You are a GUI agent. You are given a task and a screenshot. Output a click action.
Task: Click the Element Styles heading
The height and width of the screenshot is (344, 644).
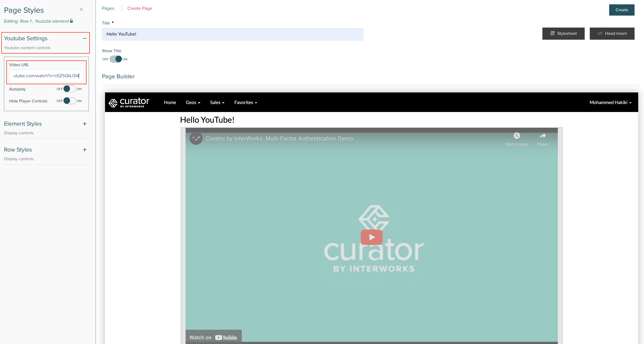click(x=23, y=124)
